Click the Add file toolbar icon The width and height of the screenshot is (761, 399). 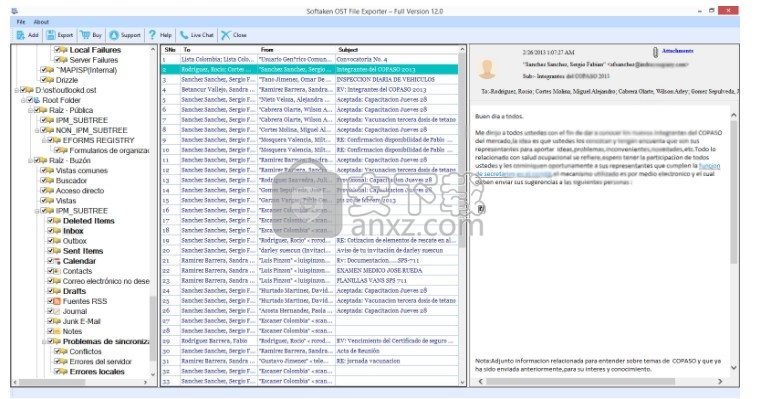(x=20, y=35)
